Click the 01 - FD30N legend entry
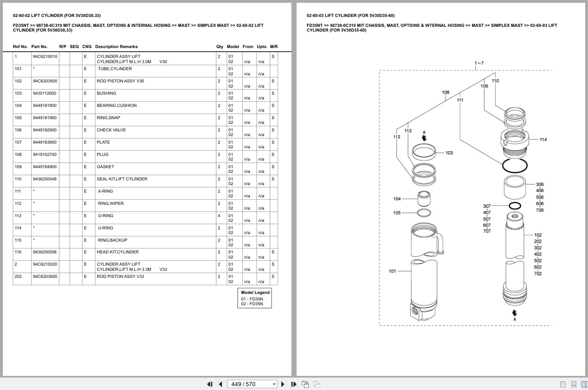Screen dimensions: 588x390 click(x=252, y=299)
